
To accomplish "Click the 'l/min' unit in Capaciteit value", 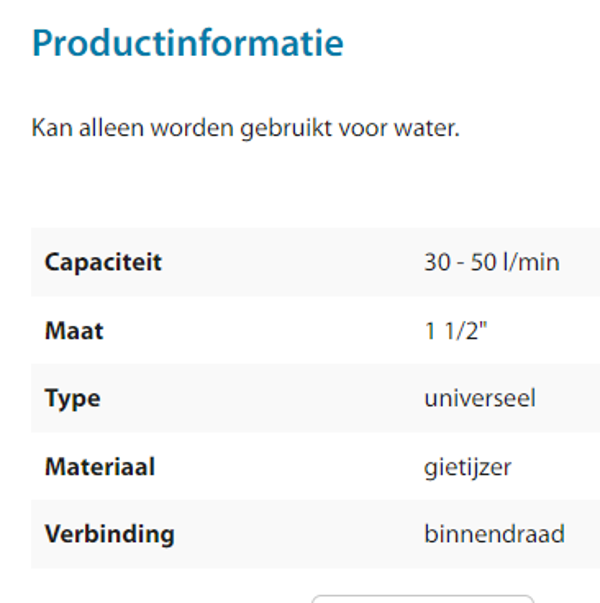I will point(534,262).
